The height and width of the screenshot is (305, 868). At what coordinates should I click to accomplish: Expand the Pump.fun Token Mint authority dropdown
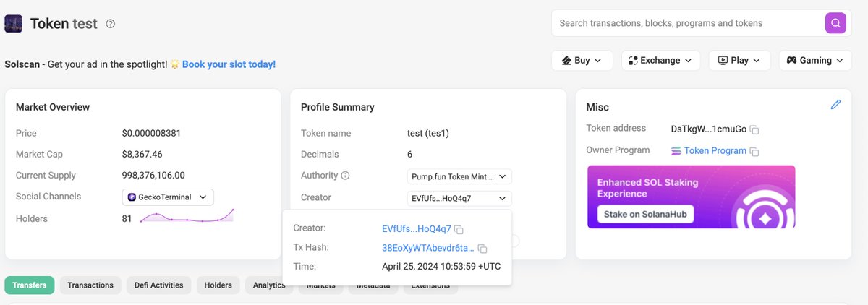[x=459, y=176]
